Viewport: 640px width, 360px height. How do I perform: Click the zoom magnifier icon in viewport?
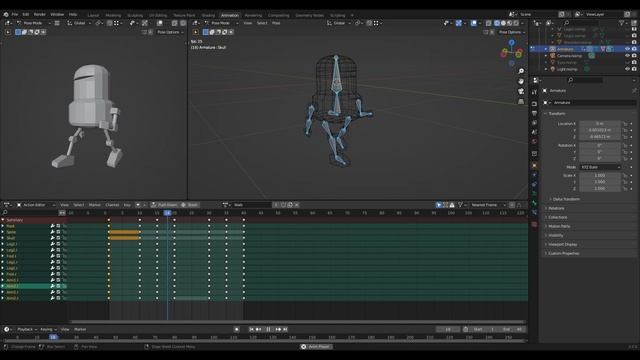521,71
